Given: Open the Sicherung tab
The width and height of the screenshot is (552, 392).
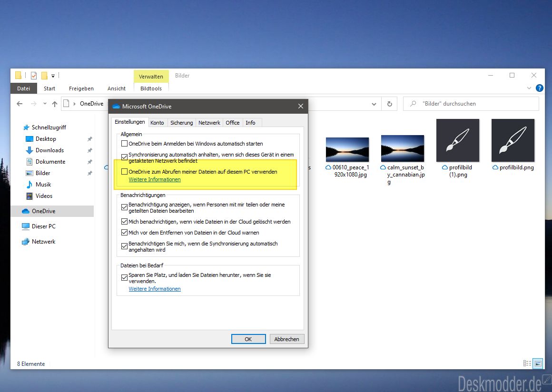Looking at the screenshot, I should click(x=182, y=122).
